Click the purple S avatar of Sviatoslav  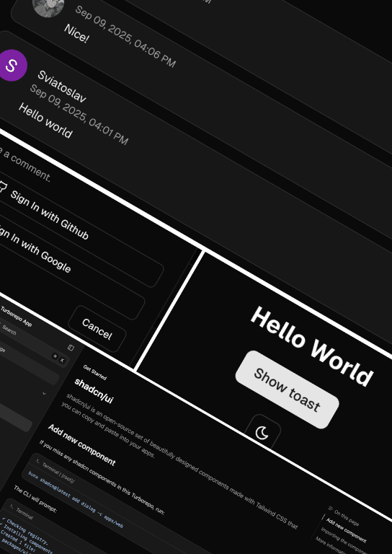click(12, 66)
